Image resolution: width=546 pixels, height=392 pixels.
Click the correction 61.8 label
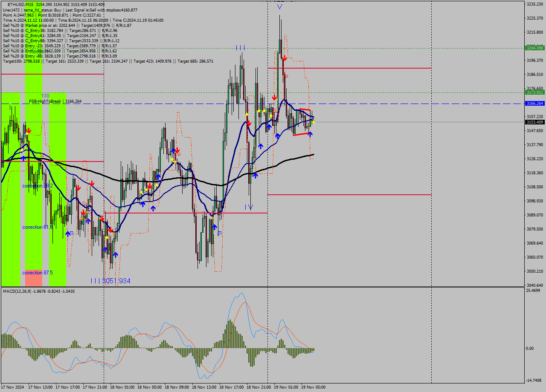38,227
